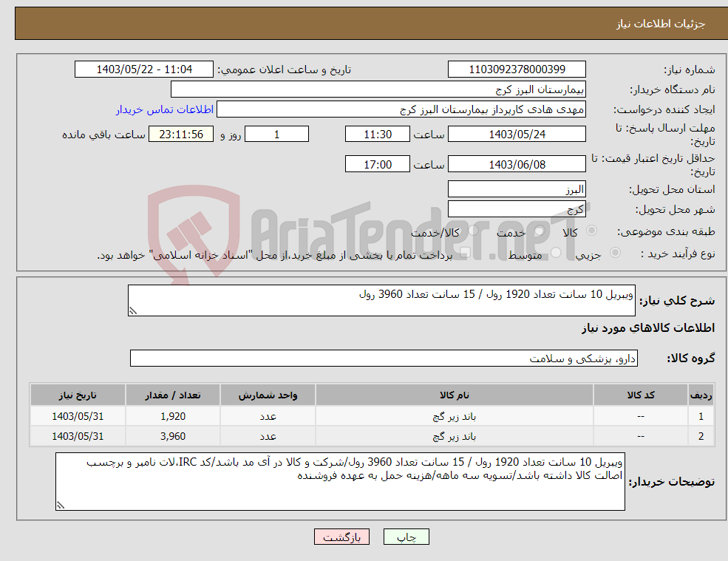Viewport: 728px width, 561px height.
Task: Click the response deadline date 1403/05/24
Action: pyautogui.click(x=517, y=135)
